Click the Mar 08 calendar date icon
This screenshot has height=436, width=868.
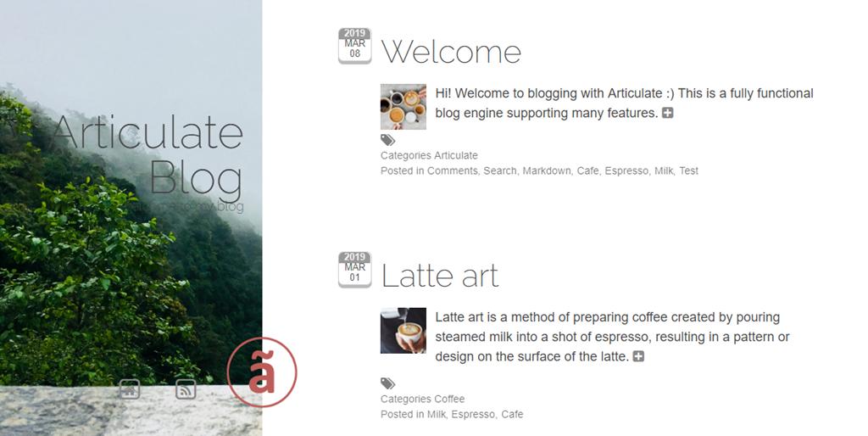pyautogui.click(x=355, y=46)
